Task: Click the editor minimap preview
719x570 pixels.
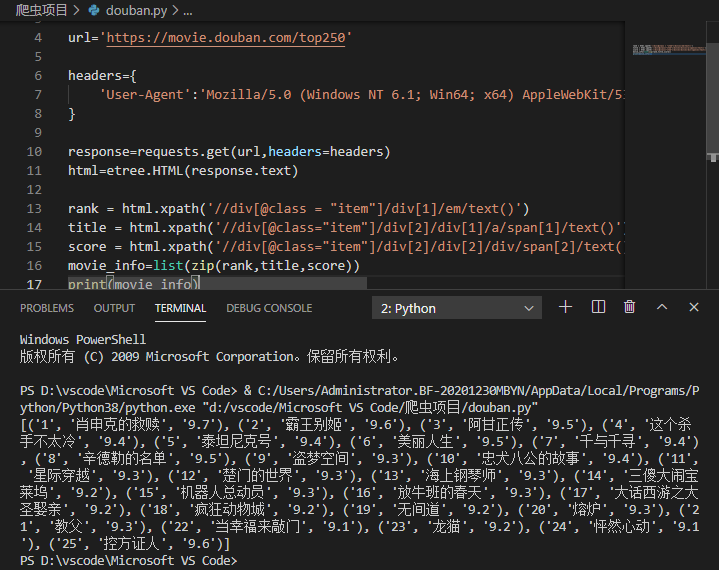Action: click(x=669, y=50)
